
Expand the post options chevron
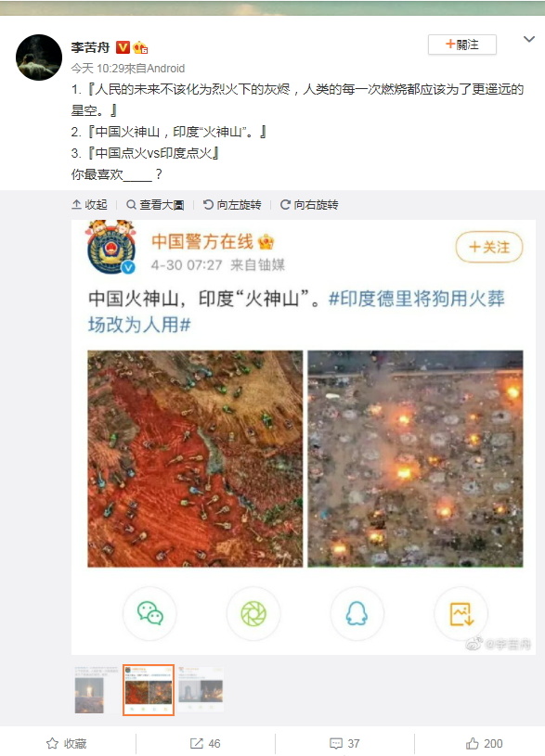coord(529,39)
